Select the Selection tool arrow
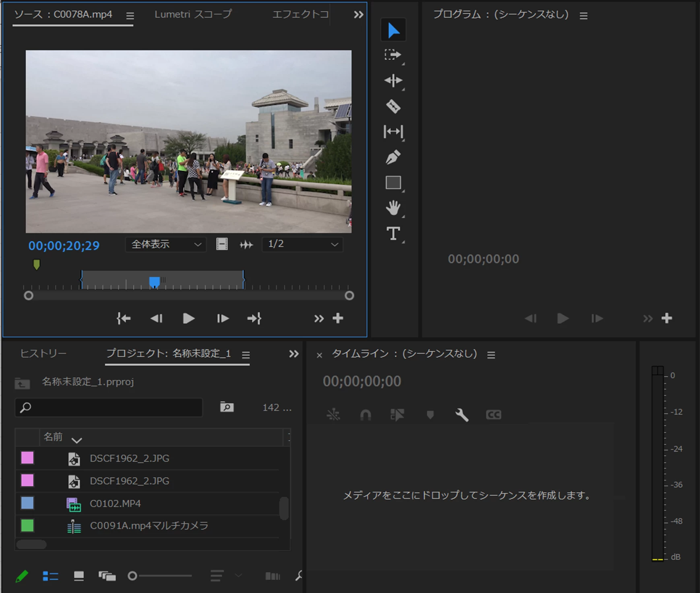Viewport: 700px width, 593px height. coord(393,30)
